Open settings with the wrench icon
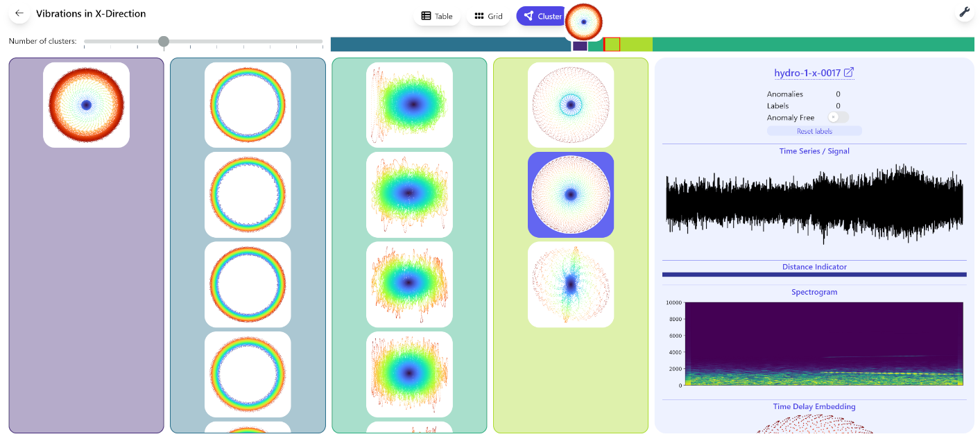The image size is (980, 441). click(965, 12)
